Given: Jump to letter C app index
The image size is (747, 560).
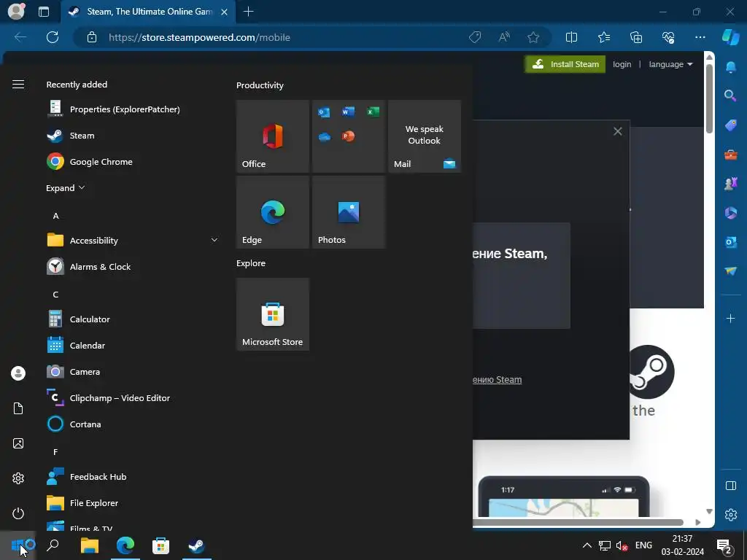Looking at the screenshot, I should 55,295.
